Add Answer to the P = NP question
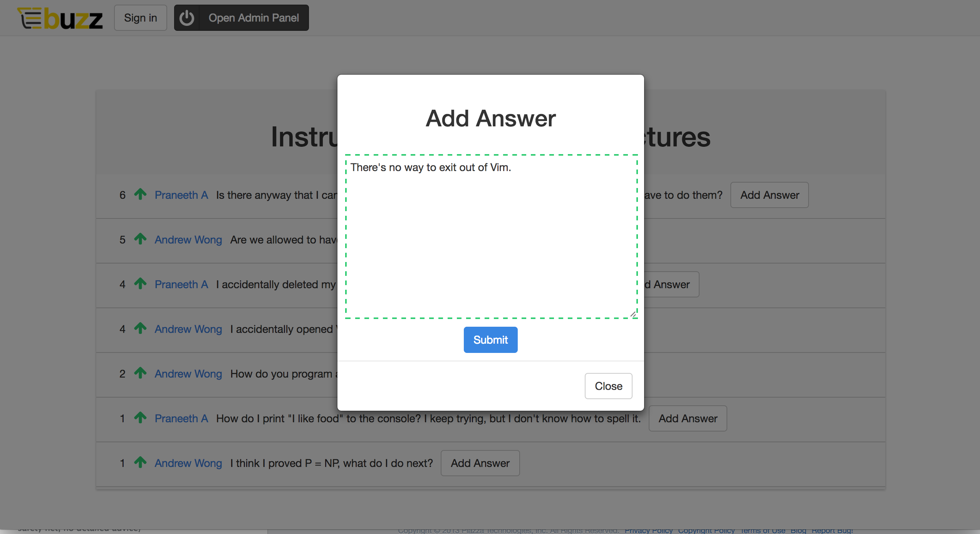Viewport: 980px width, 534px height. (x=480, y=463)
